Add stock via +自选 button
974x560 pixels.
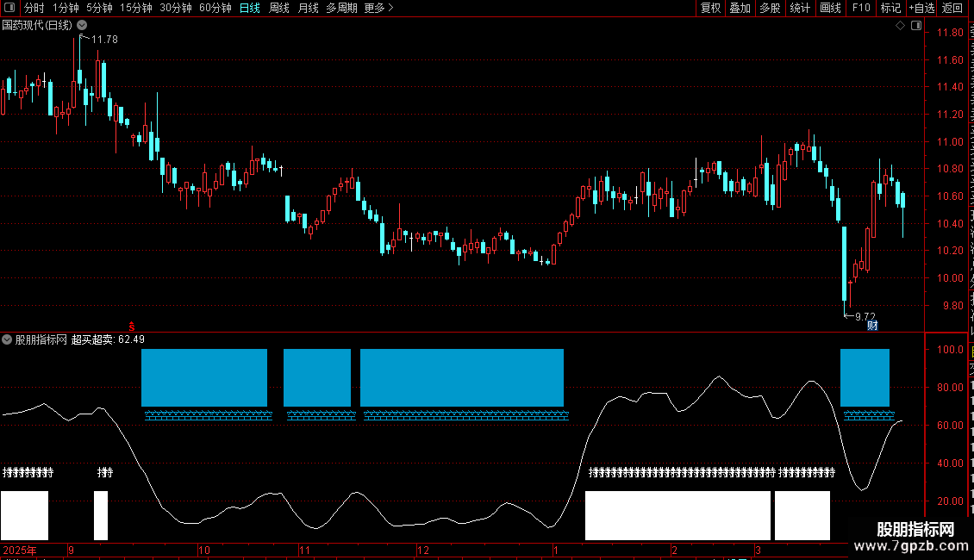(921, 8)
